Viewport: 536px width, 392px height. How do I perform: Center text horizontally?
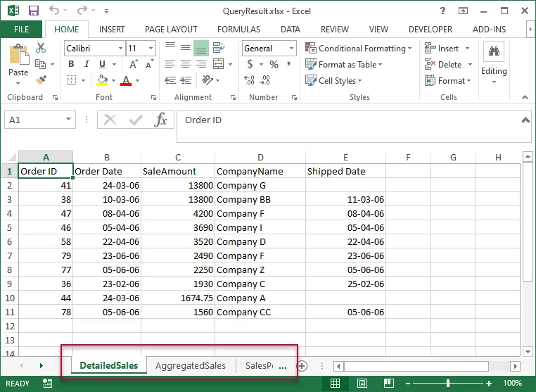pos(186,64)
